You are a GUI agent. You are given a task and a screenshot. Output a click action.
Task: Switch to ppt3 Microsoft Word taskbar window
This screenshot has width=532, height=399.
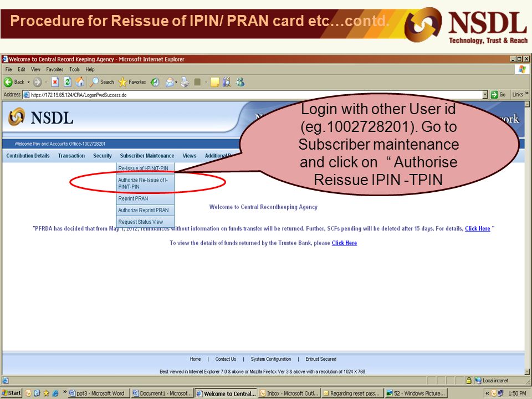[x=98, y=393]
